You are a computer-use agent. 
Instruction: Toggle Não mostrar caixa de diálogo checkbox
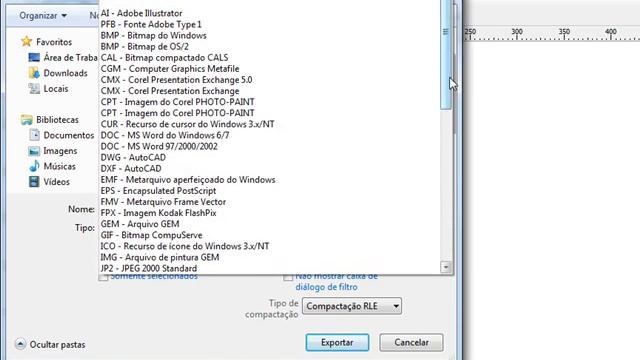[x=288, y=277]
